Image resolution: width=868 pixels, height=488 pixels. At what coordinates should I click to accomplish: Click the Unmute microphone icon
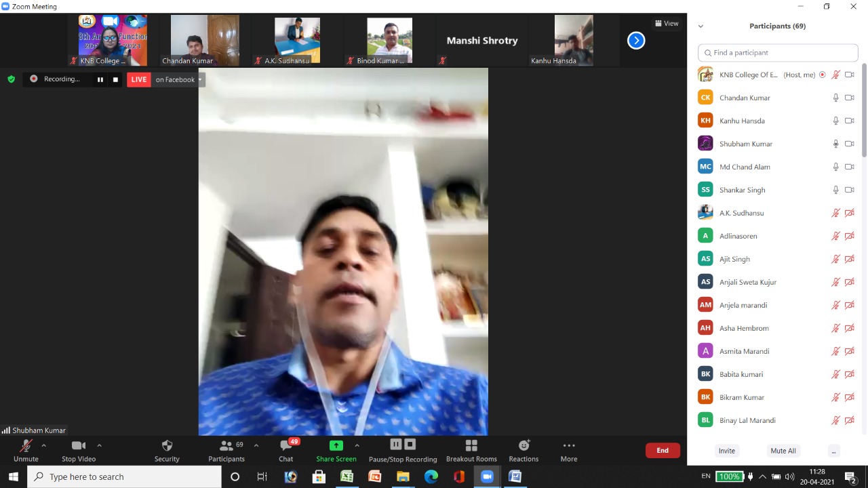point(26,445)
